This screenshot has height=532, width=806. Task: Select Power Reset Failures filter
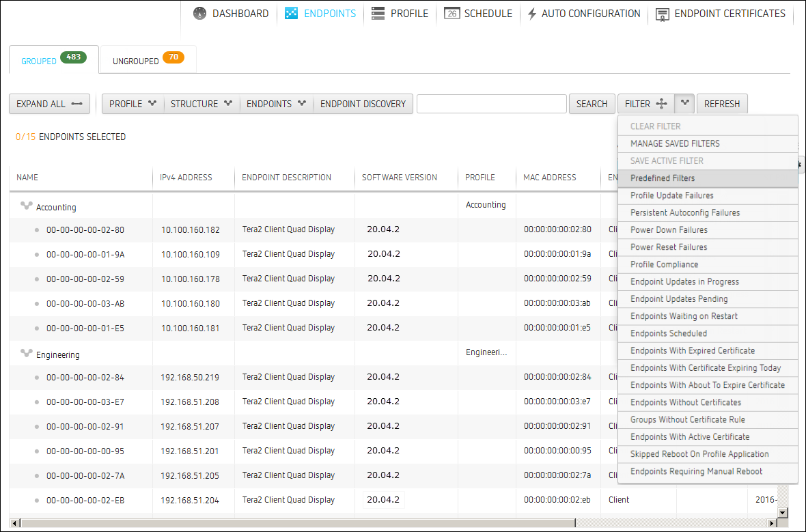[708, 247]
